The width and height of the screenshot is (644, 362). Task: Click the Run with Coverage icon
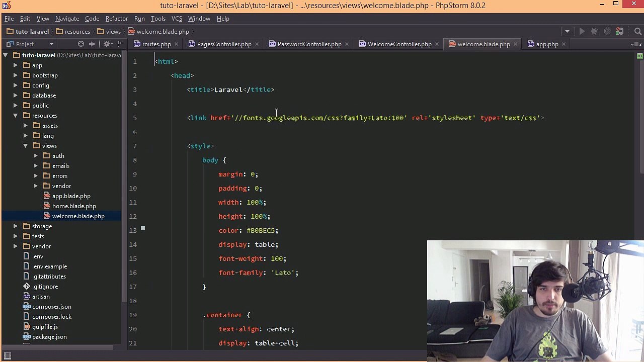pos(607,31)
